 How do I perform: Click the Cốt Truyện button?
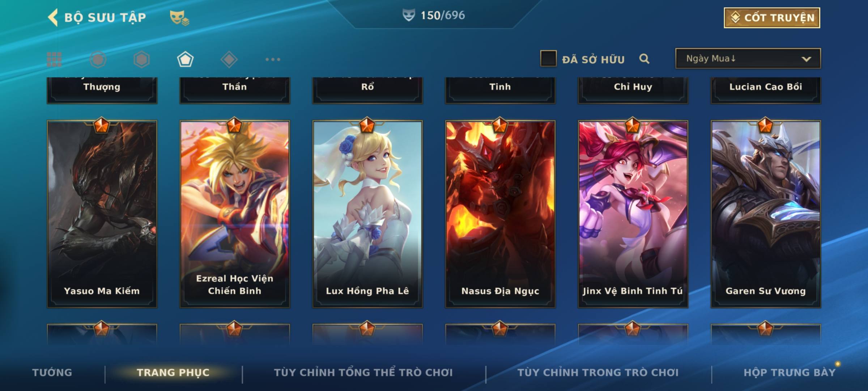point(772,18)
